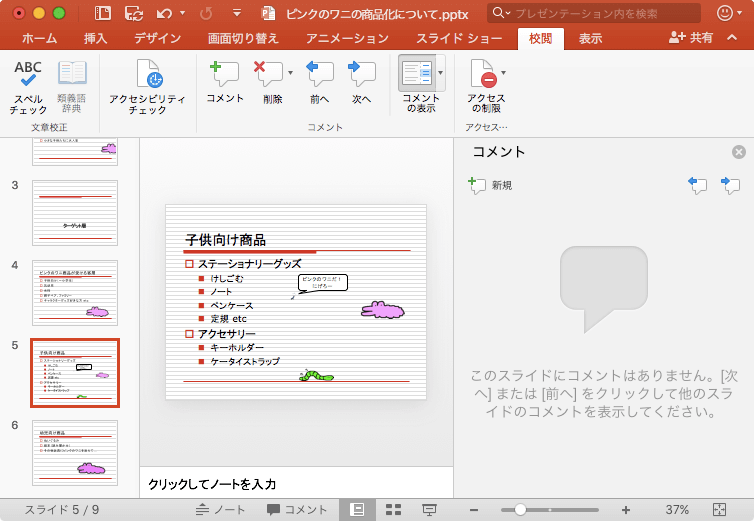The image size is (754, 521).
Task: Select slide 4 thumbnail
Action: 75,292
